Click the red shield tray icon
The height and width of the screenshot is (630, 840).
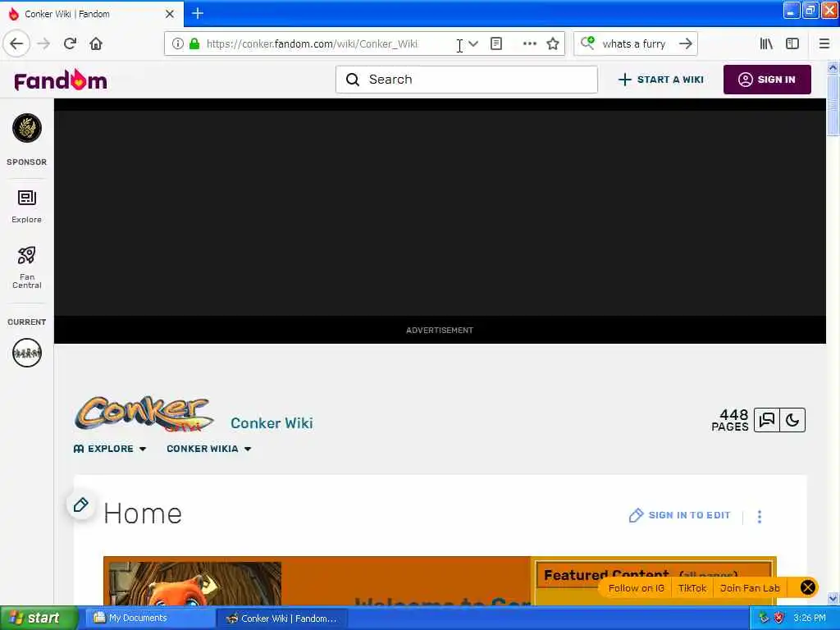click(779, 619)
